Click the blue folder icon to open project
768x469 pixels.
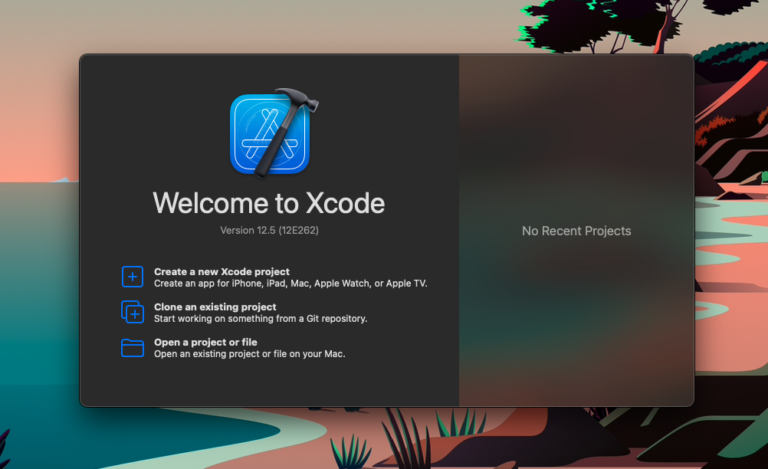tap(132, 348)
